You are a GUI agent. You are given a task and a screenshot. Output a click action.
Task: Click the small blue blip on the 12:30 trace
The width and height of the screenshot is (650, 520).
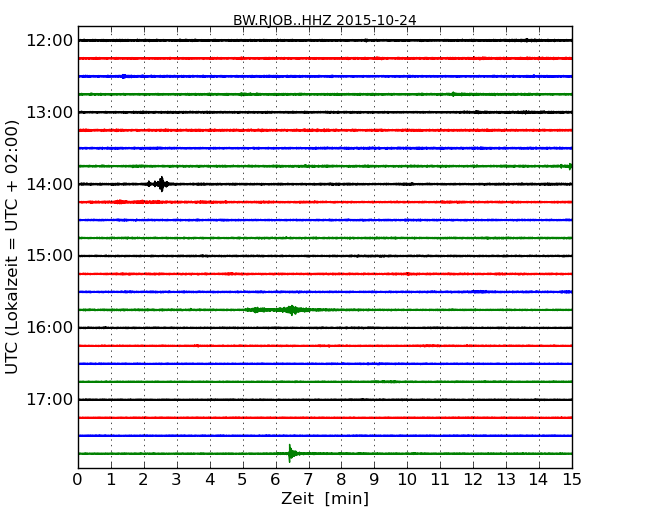pyautogui.click(x=124, y=76)
